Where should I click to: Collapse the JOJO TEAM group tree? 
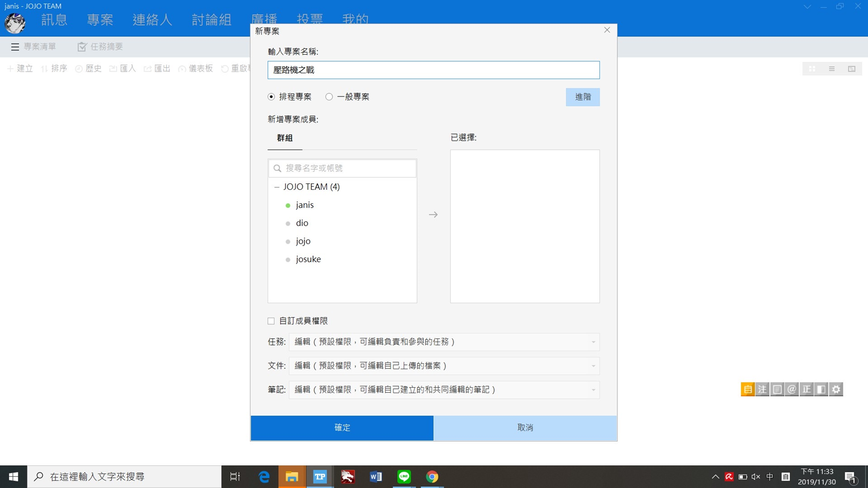click(x=277, y=187)
